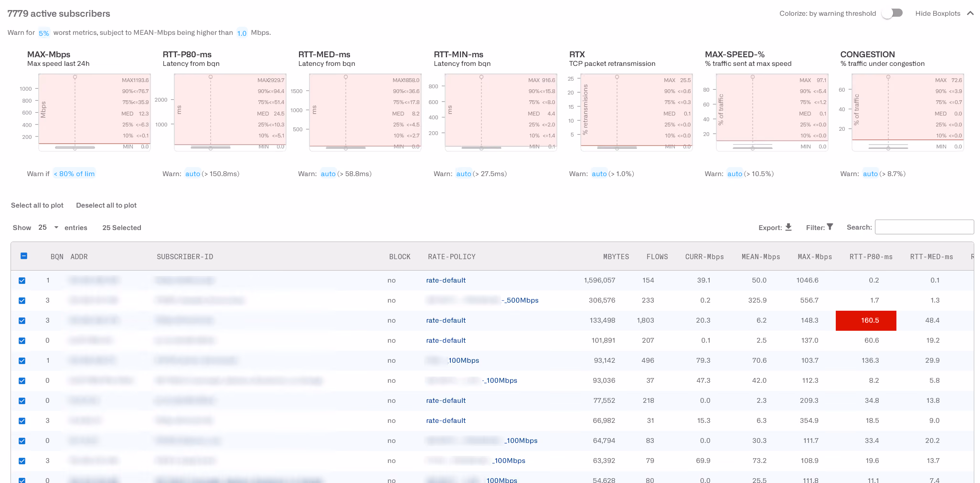Click Hide Boxplots
980x483 pixels.
(937, 13)
